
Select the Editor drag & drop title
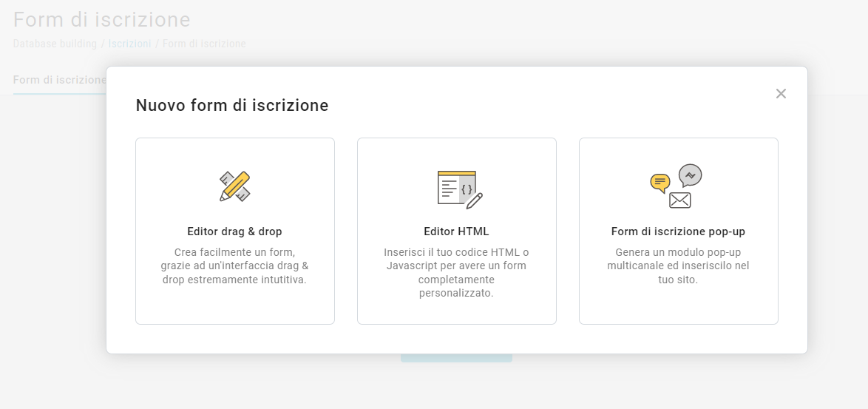point(234,231)
